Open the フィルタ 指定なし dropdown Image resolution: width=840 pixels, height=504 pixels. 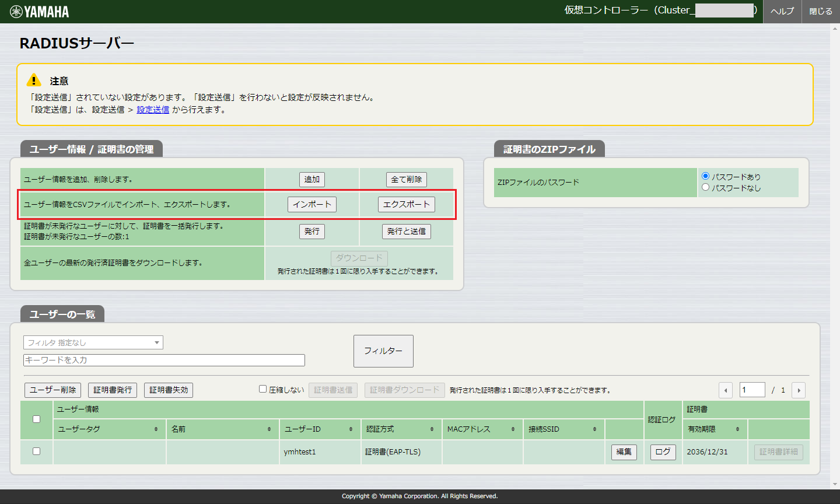(93, 342)
